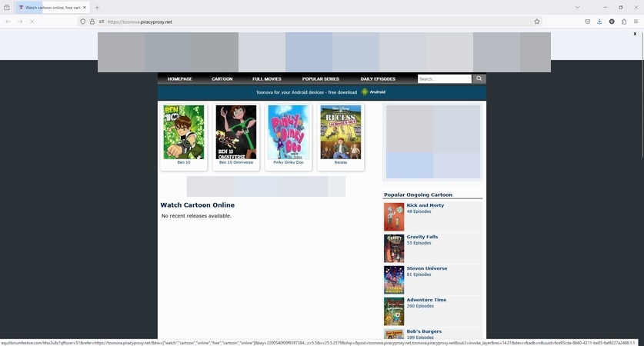This screenshot has width=644, height=346.
Task: Click the Adventure Time thumbnail
Action: [394, 311]
